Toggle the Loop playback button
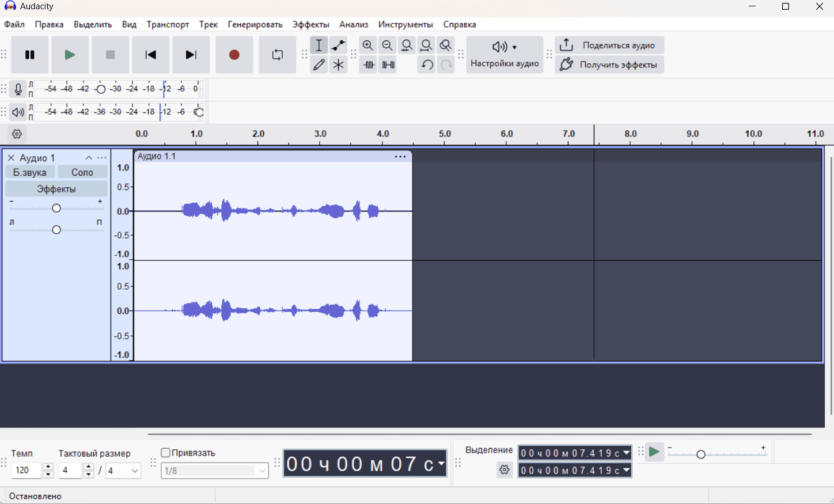 pos(278,55)
